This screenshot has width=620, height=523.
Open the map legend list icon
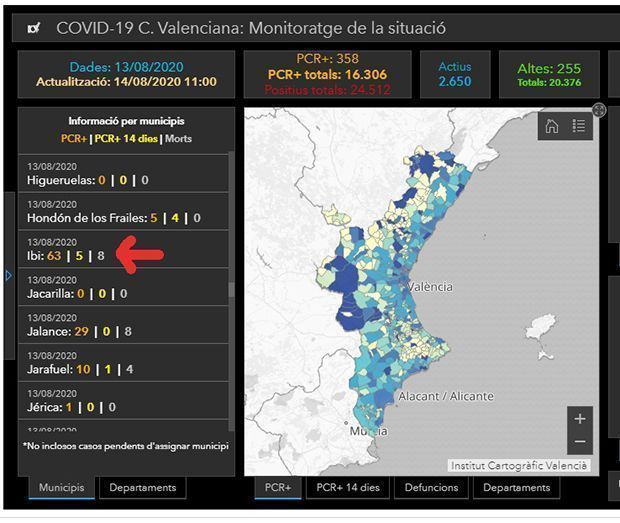click(579, 126)
